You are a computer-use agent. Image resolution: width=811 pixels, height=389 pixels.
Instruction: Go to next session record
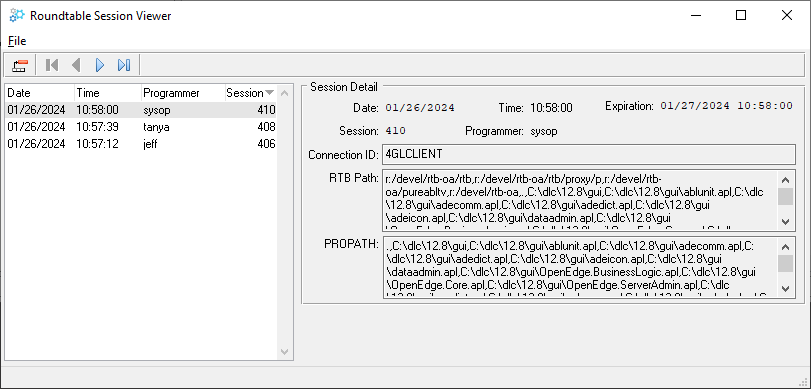tap(100, 65)
